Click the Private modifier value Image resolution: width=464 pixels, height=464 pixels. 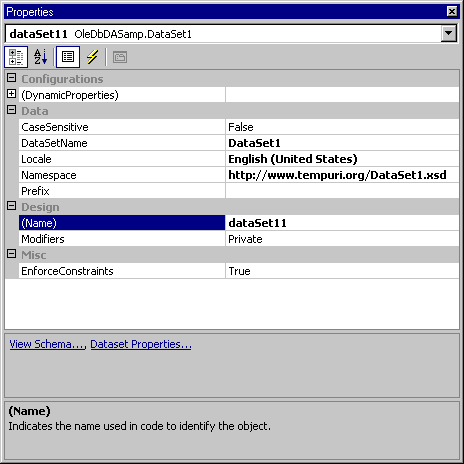click(342, 239)
